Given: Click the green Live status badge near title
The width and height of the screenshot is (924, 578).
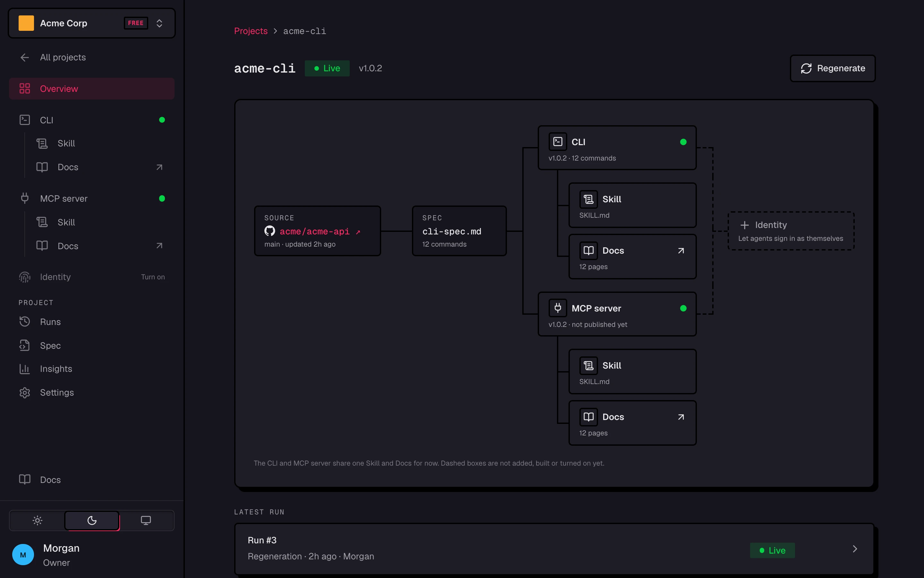Looking at the screenshot, I should click(327, 68).
